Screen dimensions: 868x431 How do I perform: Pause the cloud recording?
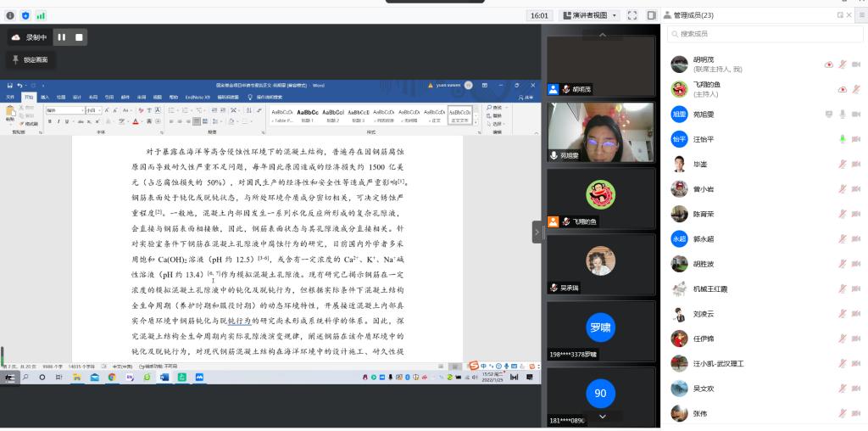click(61, 37)
